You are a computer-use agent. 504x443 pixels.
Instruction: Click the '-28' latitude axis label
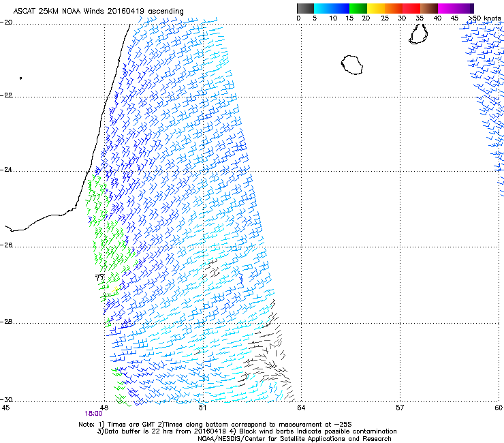coord(6,322)
